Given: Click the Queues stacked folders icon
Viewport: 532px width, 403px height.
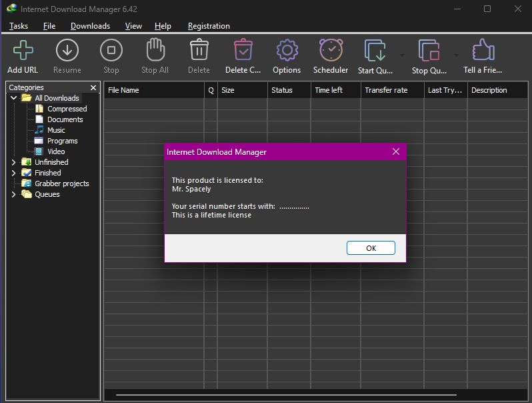Looking at the screenshot, I should pyautogui.click(x=27, y=194).
